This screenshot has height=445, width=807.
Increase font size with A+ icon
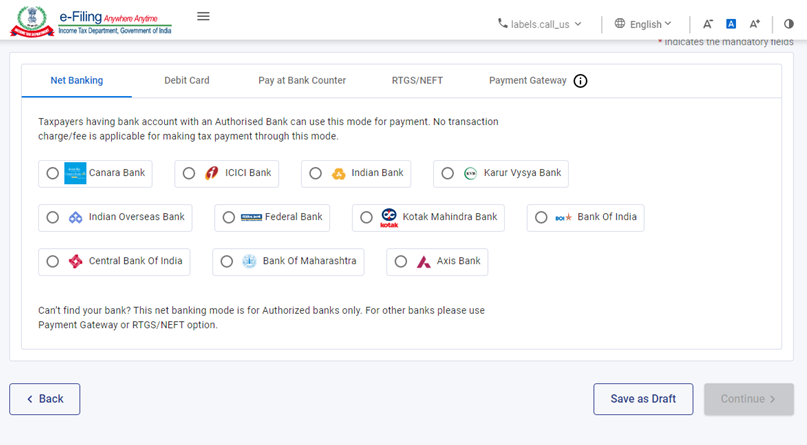(x=755, y=23)
